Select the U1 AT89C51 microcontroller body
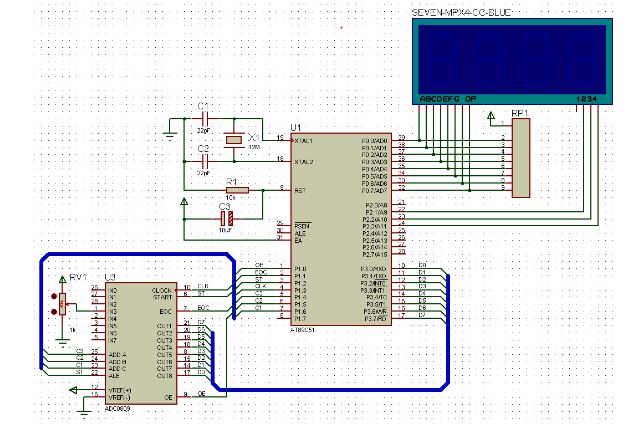Viewport: 627px width, 444px height. (x=341, y=229)
